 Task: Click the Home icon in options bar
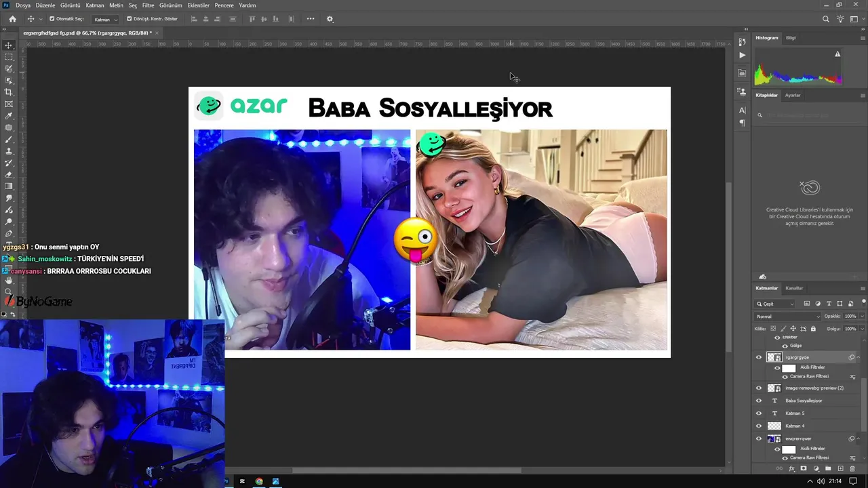[x=12, y=19]
